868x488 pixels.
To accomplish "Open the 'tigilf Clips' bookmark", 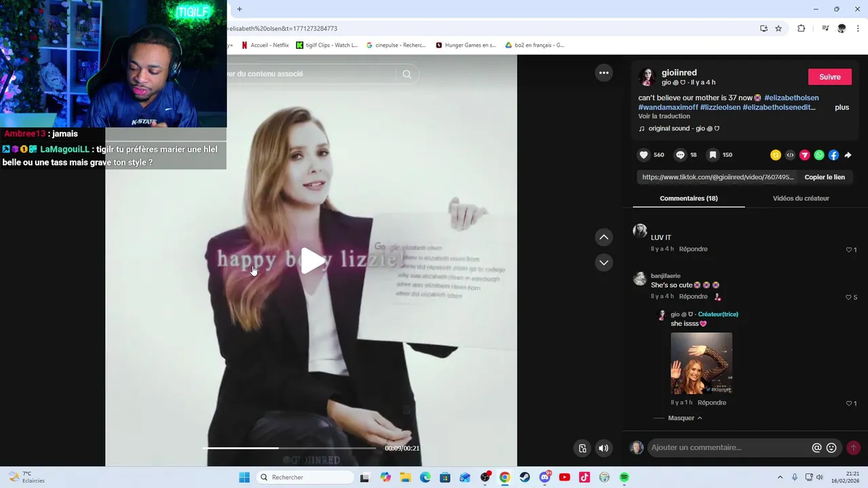I will click(327, 45).
